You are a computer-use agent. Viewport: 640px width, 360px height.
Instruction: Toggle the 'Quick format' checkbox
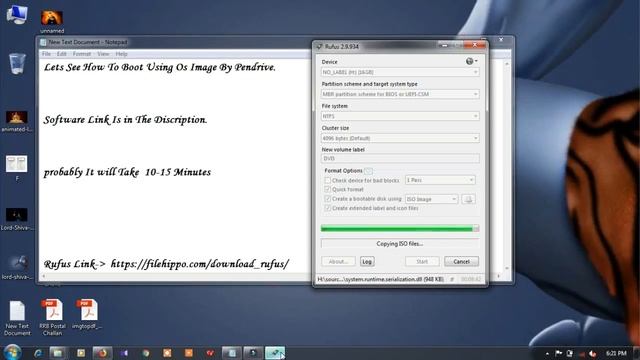click(x=327, y=189)
